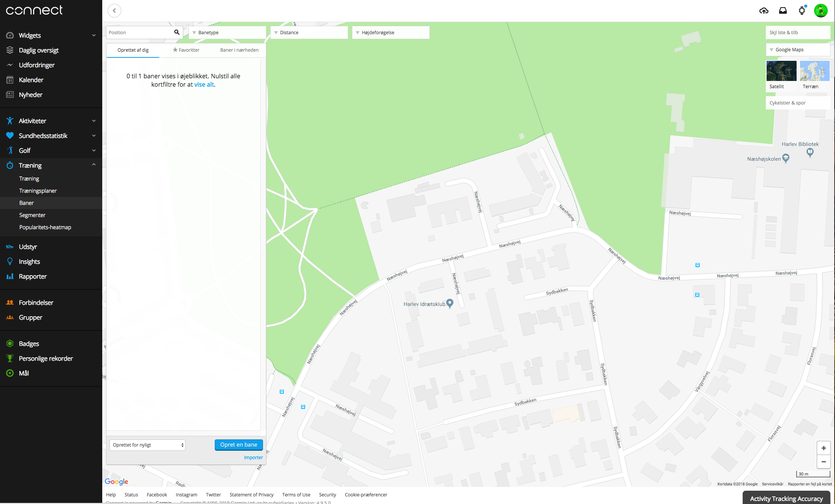Open the user profile avatar
This screenshot has width=835, height=504.
pos(821,11)
